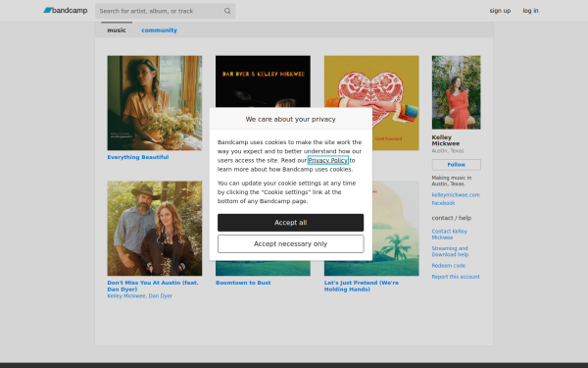588x368 pixels.
Task: Click Accept necessary only button
Action: (291, 244)
